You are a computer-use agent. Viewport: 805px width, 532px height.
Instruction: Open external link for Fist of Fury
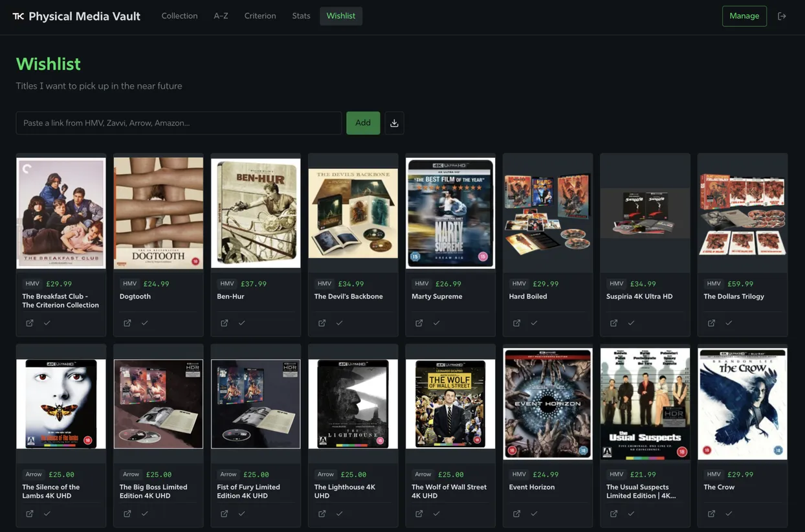click(225, 514)
